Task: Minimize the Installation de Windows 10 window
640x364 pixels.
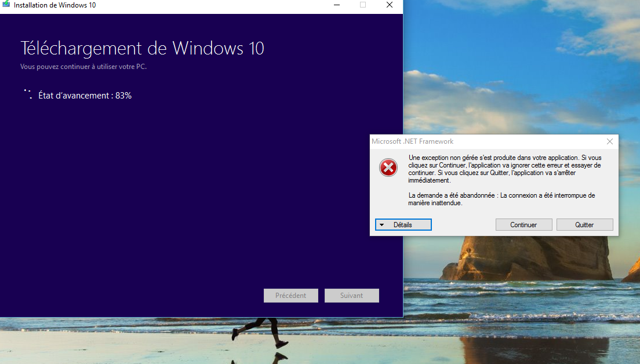Action: [x=337, y=5]
